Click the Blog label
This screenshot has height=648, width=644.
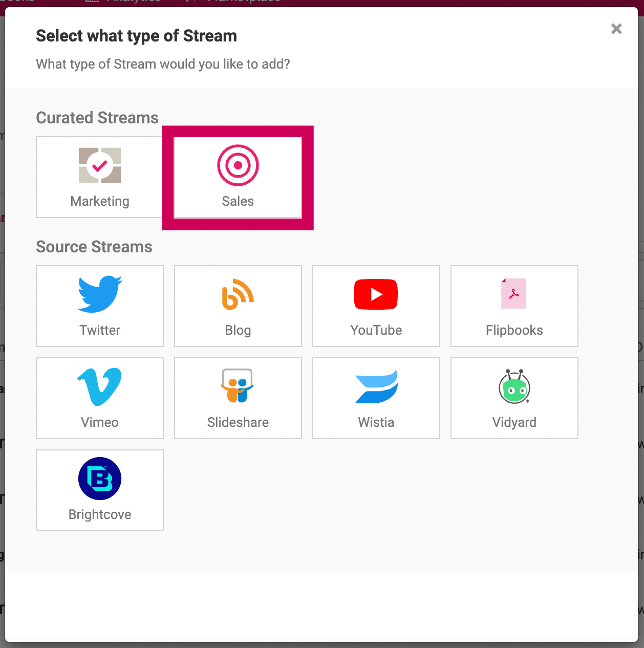238,331
